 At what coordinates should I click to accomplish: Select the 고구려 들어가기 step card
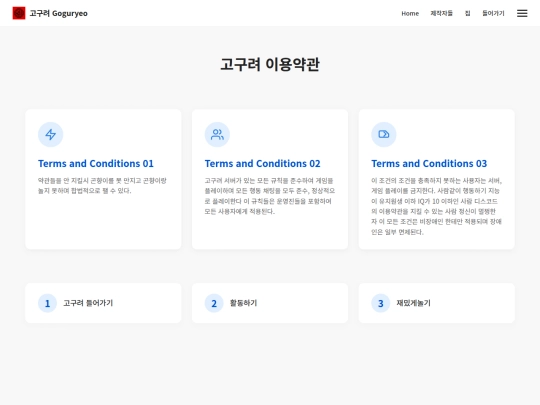(103, 303)
